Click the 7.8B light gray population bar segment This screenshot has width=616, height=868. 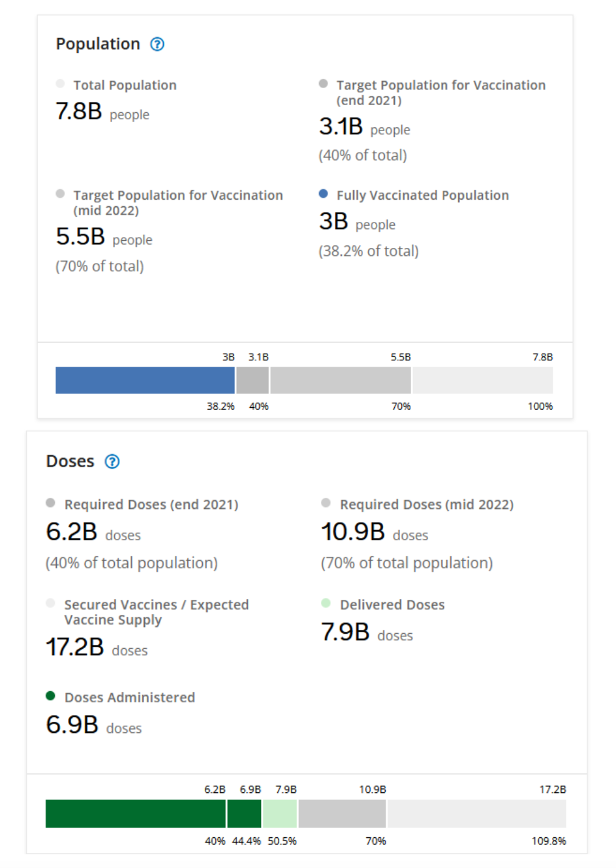[x=482, y=380]
